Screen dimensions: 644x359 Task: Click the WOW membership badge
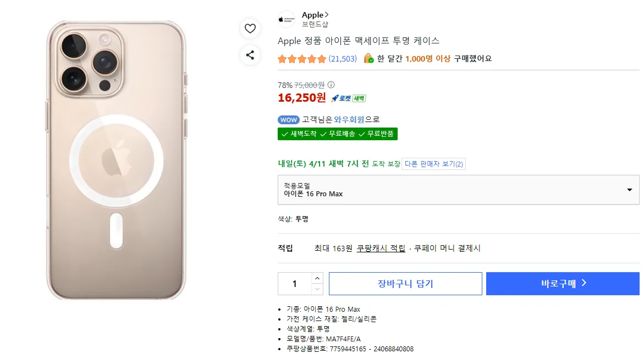coord(289,120)
